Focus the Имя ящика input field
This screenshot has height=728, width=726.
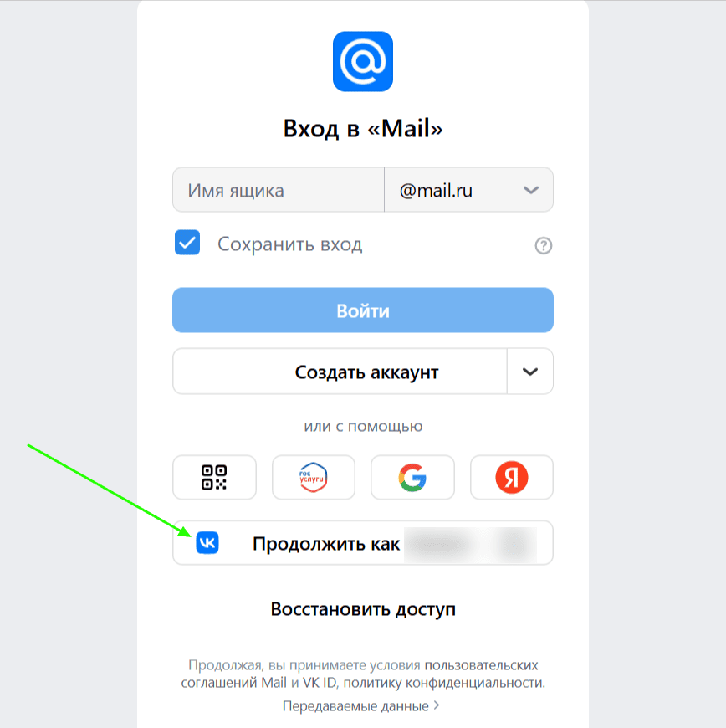pyautogui.click(x=279, y=190)
